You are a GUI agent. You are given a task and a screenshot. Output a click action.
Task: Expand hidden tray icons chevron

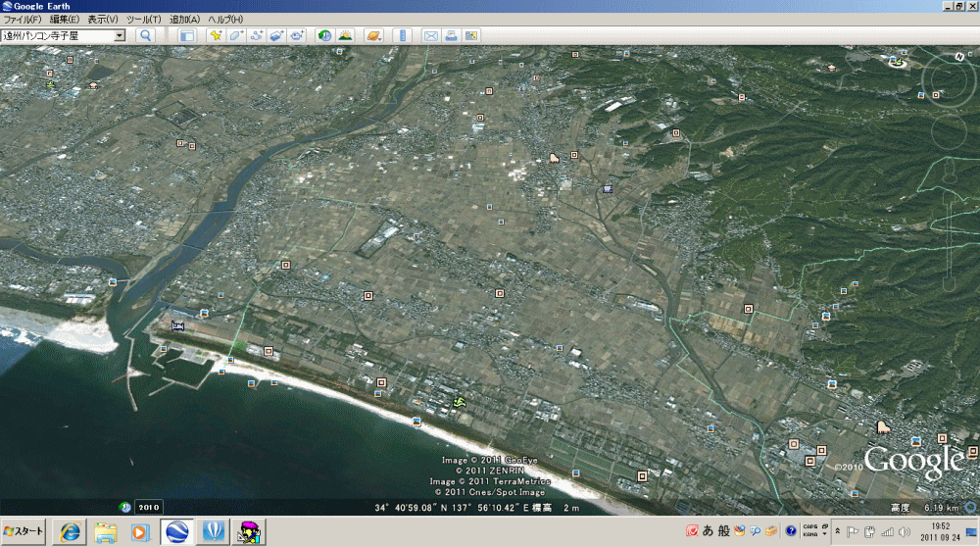(838, 531)
